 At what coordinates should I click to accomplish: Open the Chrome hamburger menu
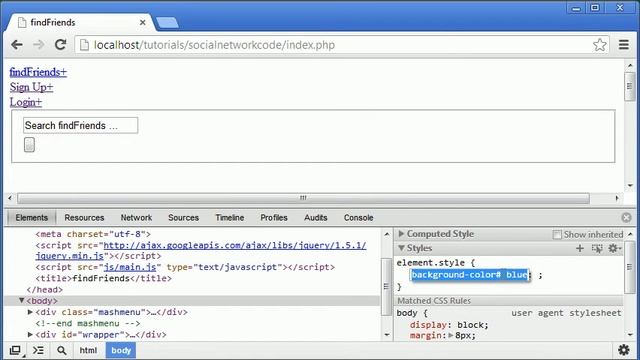pyautogui.click(x=624, y=44)
